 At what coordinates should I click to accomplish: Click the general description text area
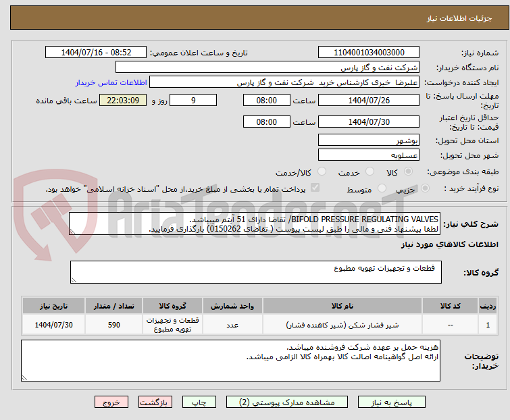point(254,224)
